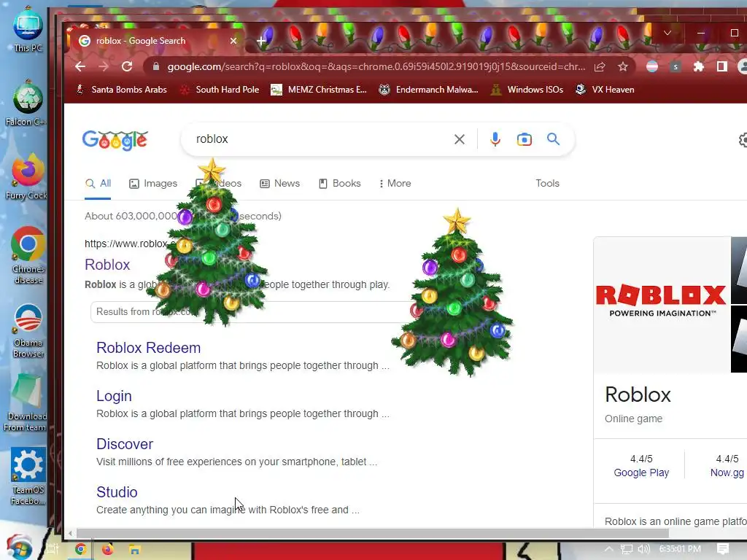The height and width of the screenshot is (560, 747).
Task: Expand the tab search dropdown arrow
Action: click(667, 34)
